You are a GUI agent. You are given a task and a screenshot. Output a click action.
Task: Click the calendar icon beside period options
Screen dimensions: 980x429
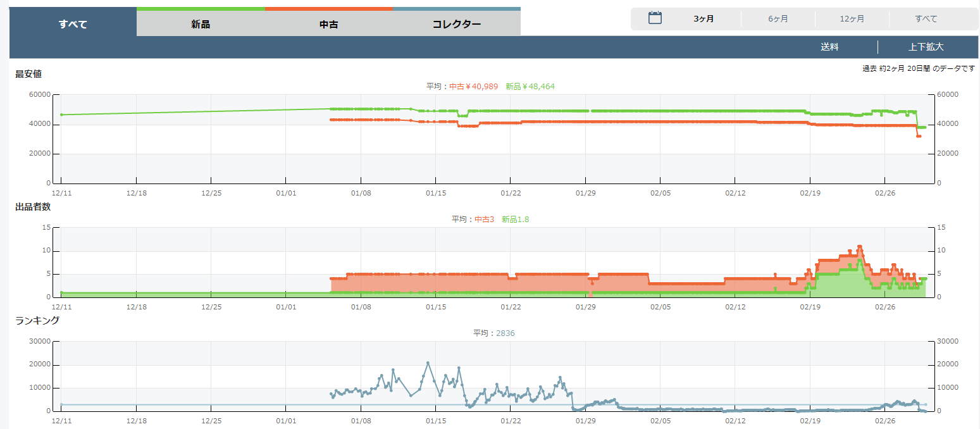pos(655,18)
